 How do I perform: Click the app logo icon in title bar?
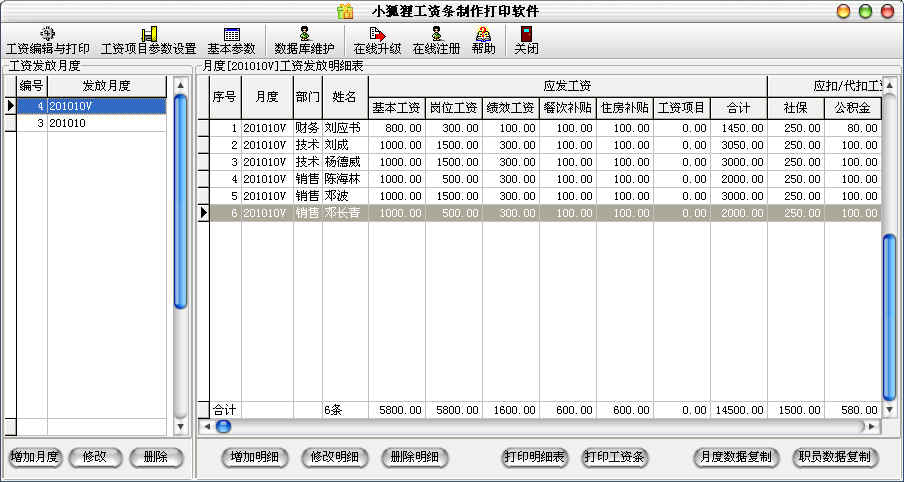pos(345,11)
